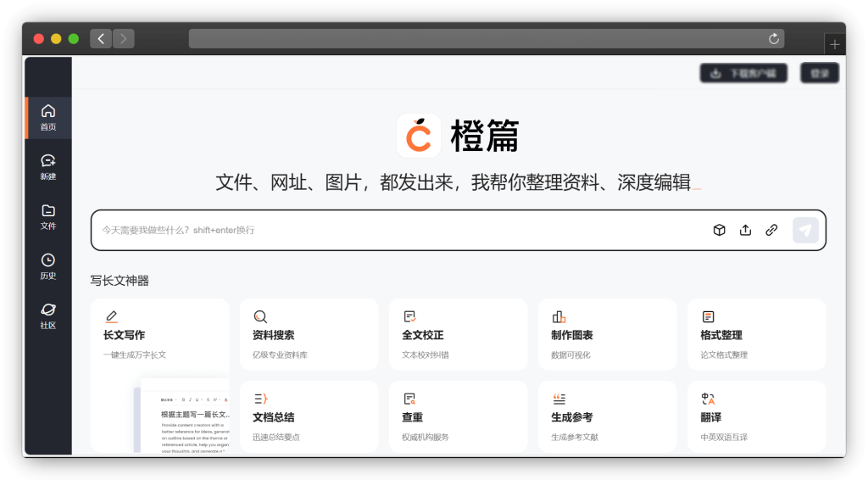This screenshot has height=480, width=868.
Task: Select the 资料搜索 search card
Action: 309,335
